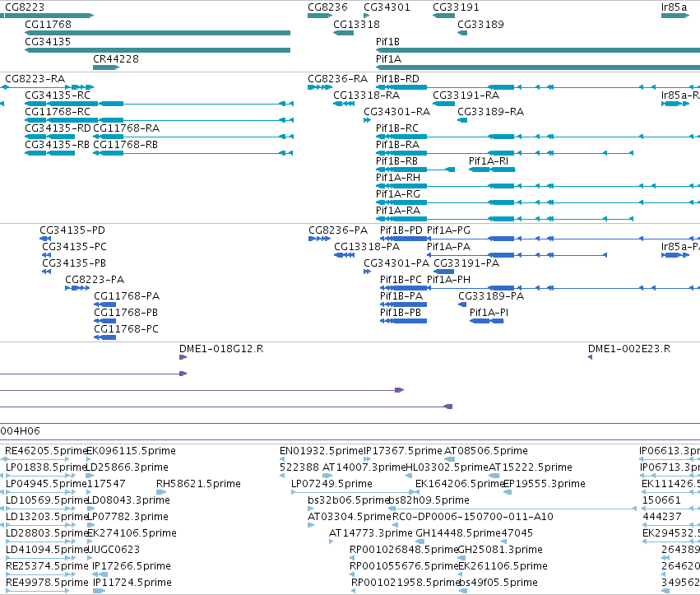Click transcript Pif1A-RA label
The width and height of the screenshot is (700, 595).
click(x=398, y=211)
